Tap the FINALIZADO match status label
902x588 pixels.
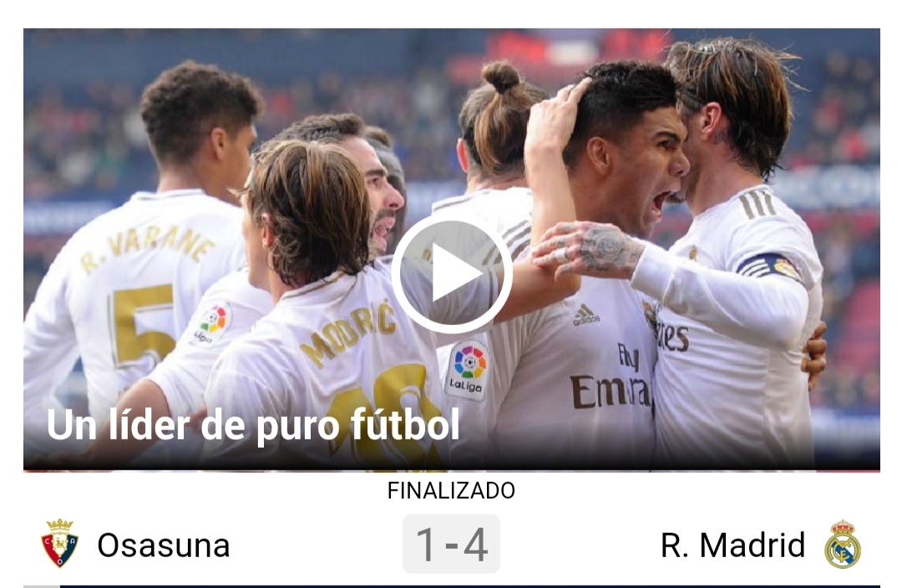pyautogui.click(x=451, y=491)
